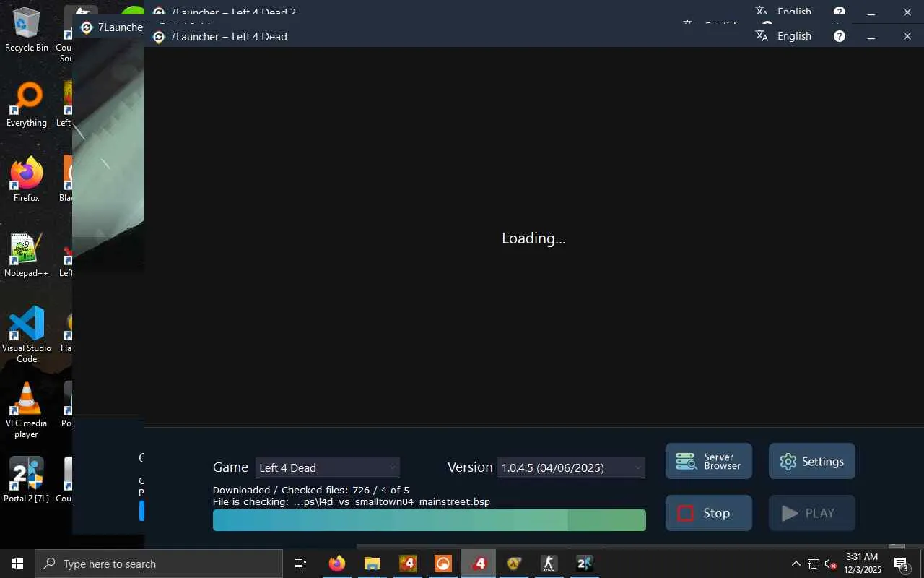Switch to the orange "4" launcher taskbar icon
Viewport: 924px width, 578px height.
408,564
